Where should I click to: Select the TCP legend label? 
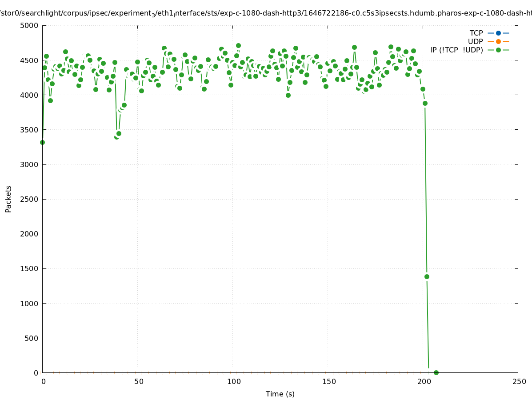[476, 33]
